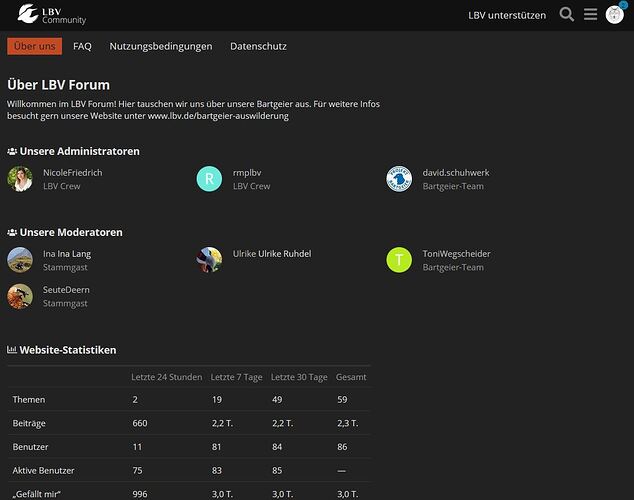Open the LBV Community logo home link
This screenshot has width=634, height=500.
pos(52,15)
